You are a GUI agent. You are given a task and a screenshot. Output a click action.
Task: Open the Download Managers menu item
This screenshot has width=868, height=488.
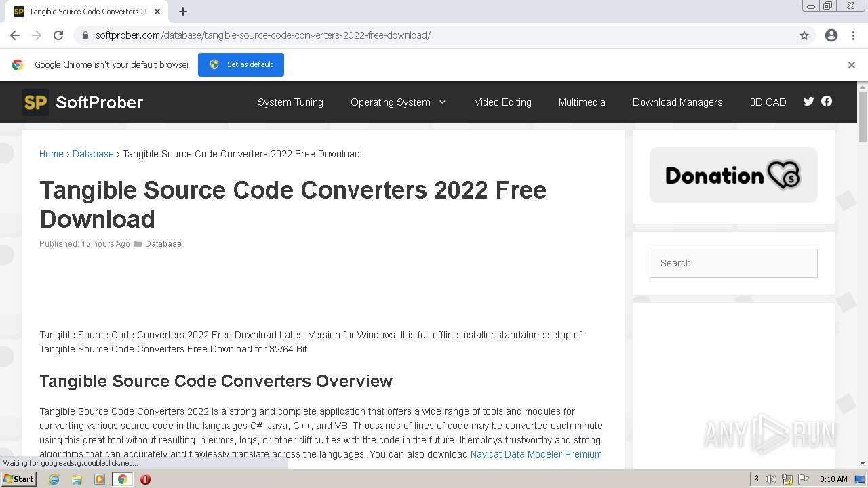(677, 102)
